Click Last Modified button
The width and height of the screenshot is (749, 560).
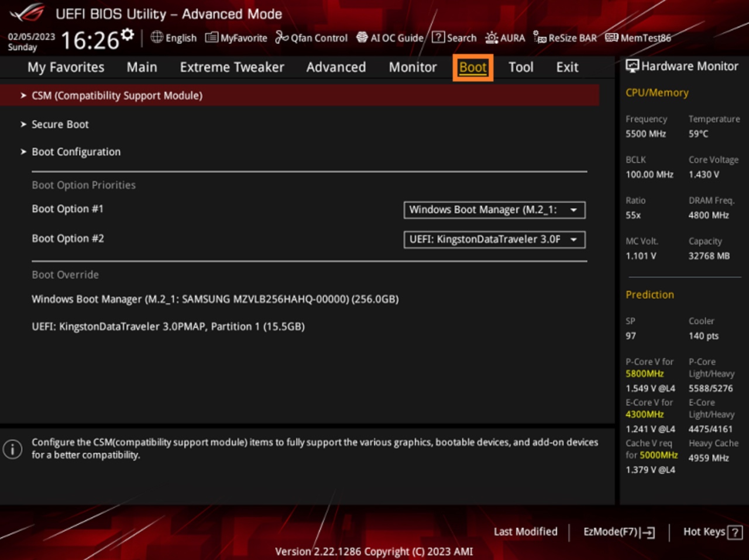point(525,531)
